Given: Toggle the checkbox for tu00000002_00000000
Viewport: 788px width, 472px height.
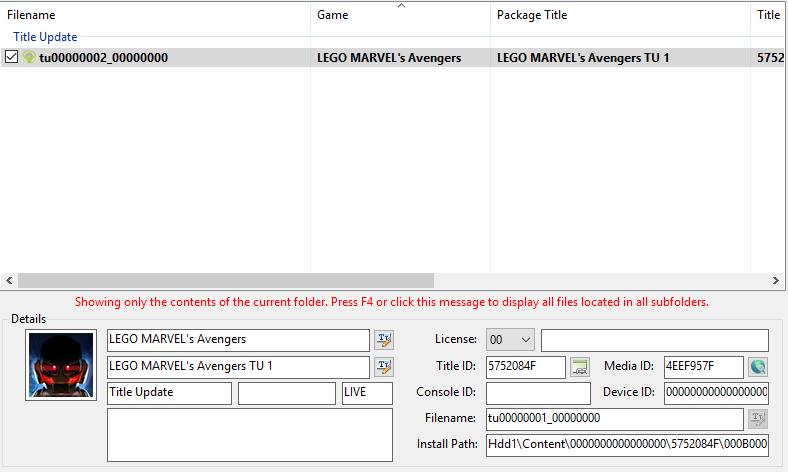Looking at the screenshot, I should point(12,58).
